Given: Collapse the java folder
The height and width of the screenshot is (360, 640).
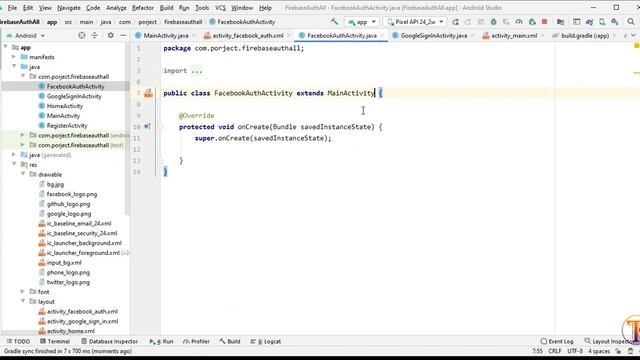Looking at the screenshot, I should pos(14,66).
